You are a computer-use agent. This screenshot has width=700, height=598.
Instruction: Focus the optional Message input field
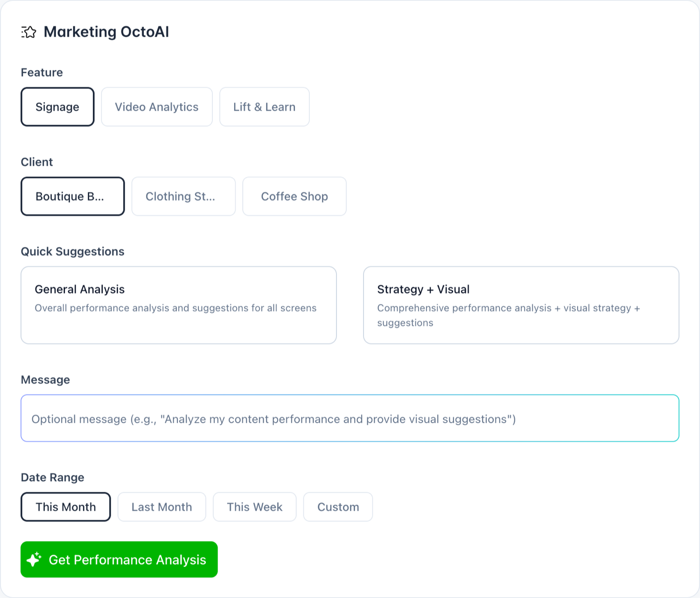[350, 418]
